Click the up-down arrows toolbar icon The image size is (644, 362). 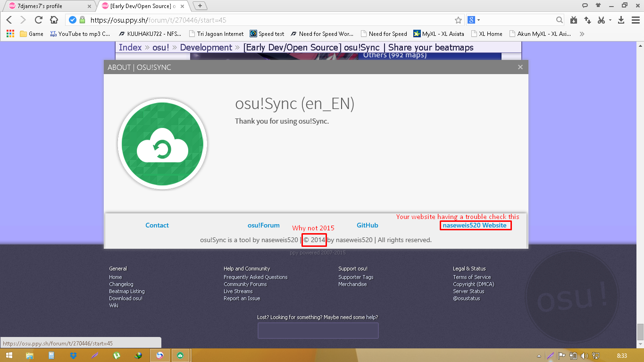tap(587, 20)
